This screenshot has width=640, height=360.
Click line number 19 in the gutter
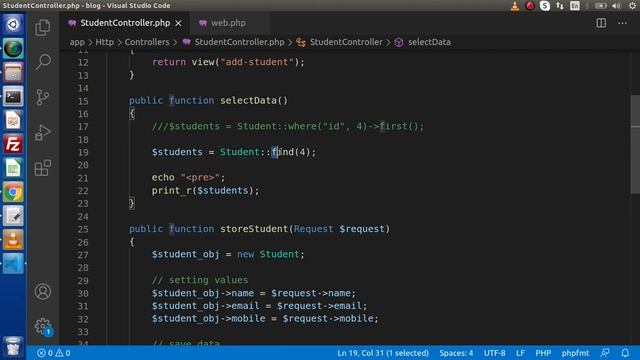(x=83, y=152)
